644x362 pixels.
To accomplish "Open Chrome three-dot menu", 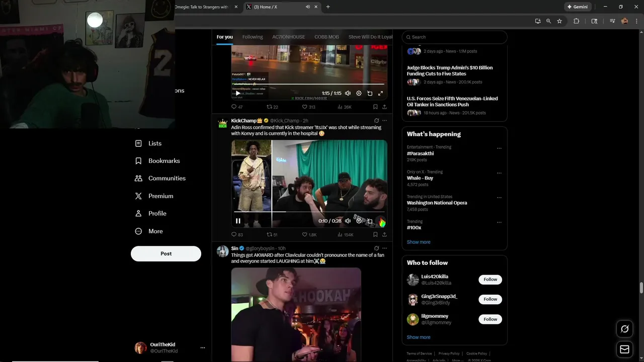I will pyautogui.click(x=636, y=21).
